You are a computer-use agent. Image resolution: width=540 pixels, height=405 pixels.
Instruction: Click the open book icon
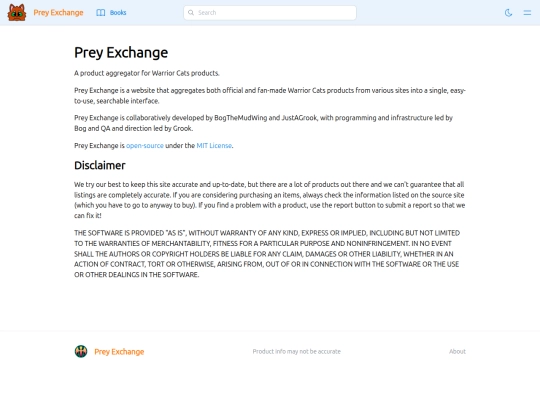101,13
